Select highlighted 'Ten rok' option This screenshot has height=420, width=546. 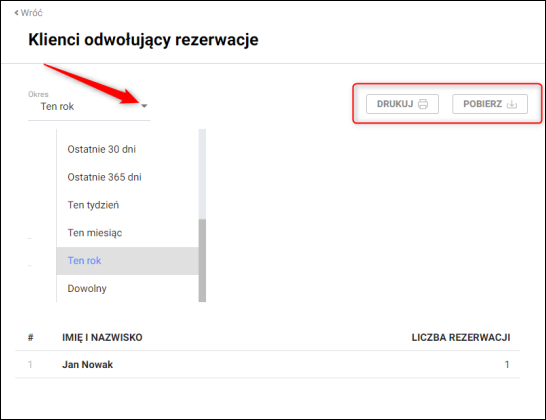127,261
